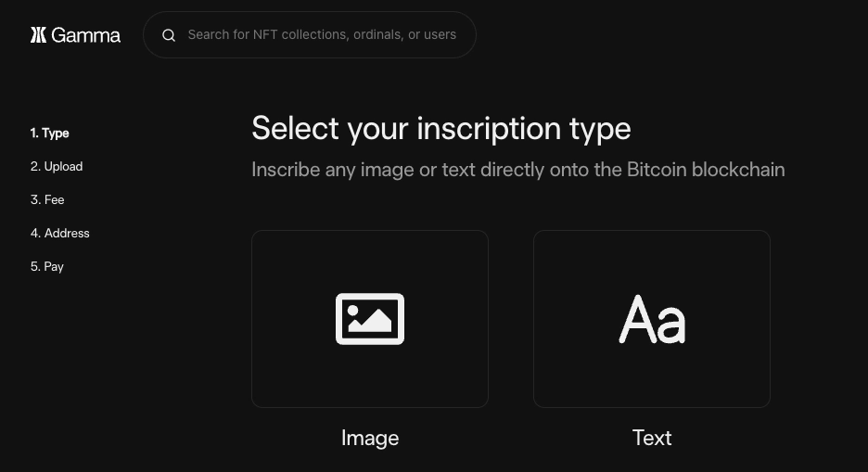Screen dimensions: 868x472
Task: Click the Text label under the card
Action: pos(652,438)
